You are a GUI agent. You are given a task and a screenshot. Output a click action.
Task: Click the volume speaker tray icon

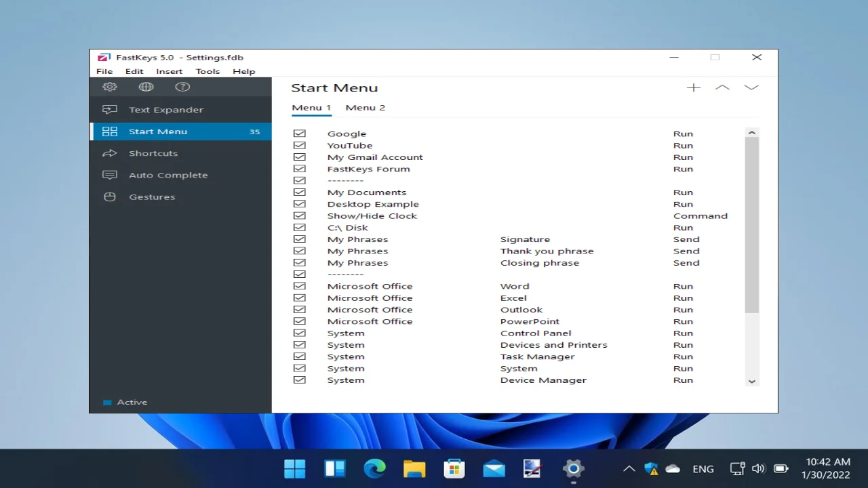(x=758, y=468)
